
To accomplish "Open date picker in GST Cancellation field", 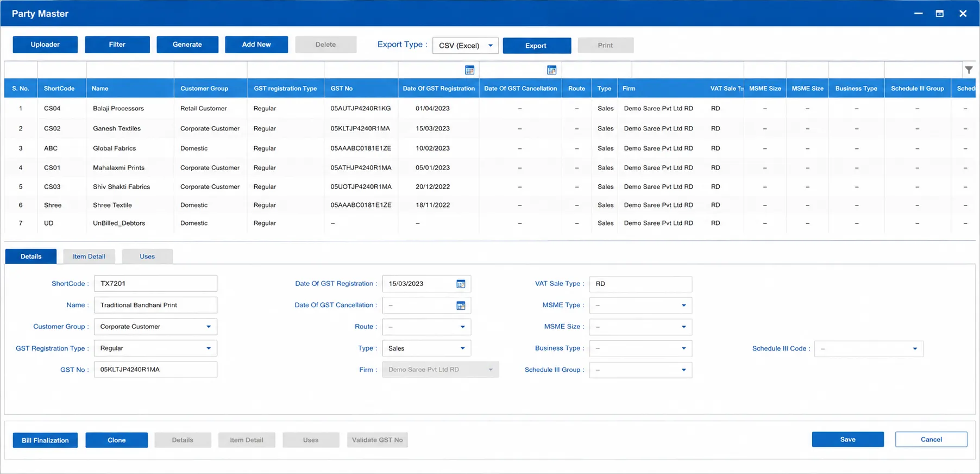I will coord(461,305).
